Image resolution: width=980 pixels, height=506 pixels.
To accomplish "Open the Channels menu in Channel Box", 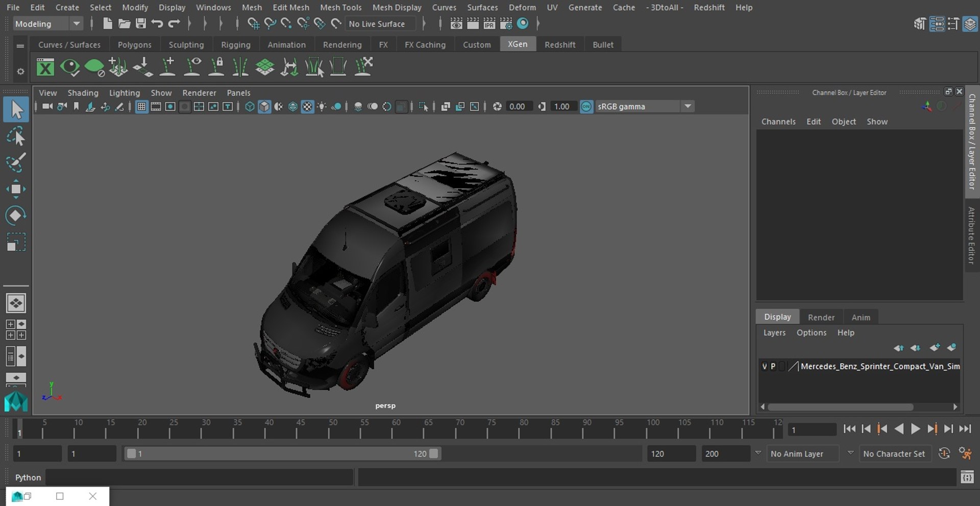I will pyautogui.click(x=778, y=122).
